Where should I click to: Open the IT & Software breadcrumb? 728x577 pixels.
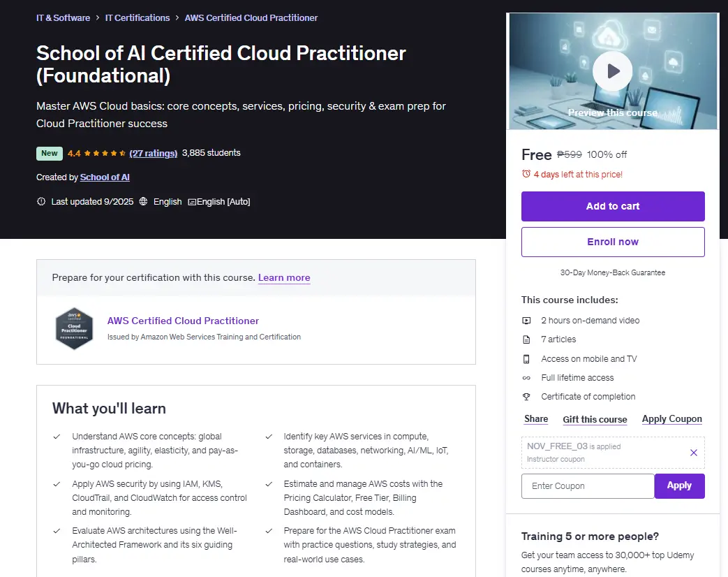pos(63,17)
